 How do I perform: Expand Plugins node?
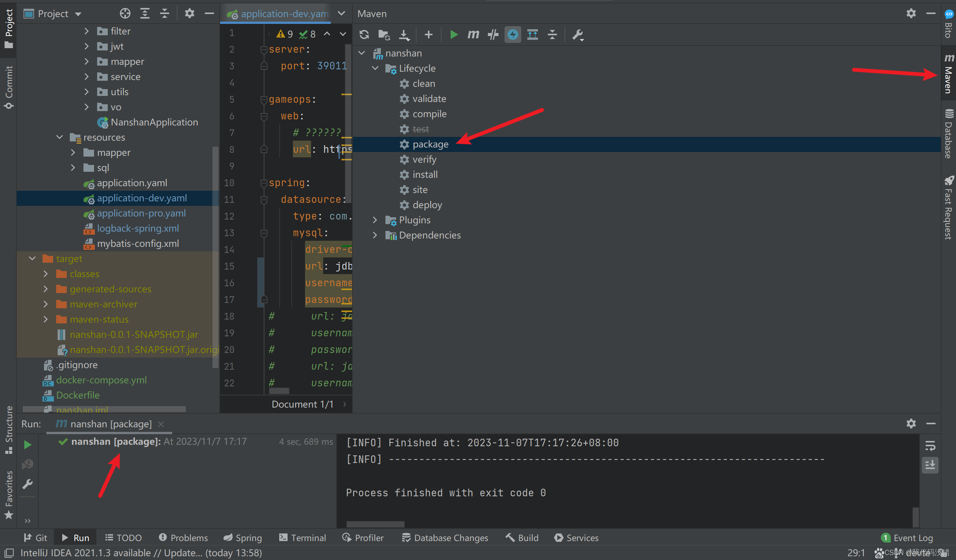pyautogui.click(x=375, y=220)
